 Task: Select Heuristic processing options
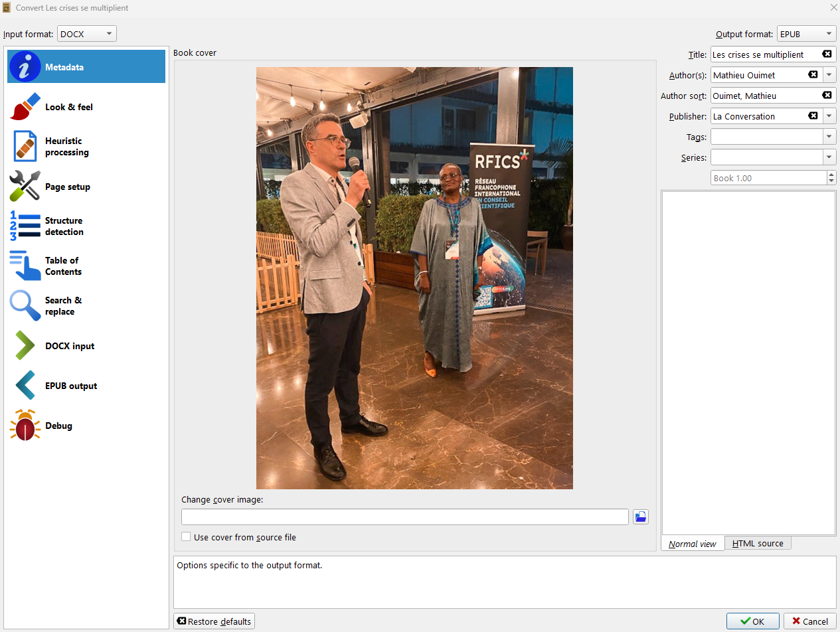86,146
